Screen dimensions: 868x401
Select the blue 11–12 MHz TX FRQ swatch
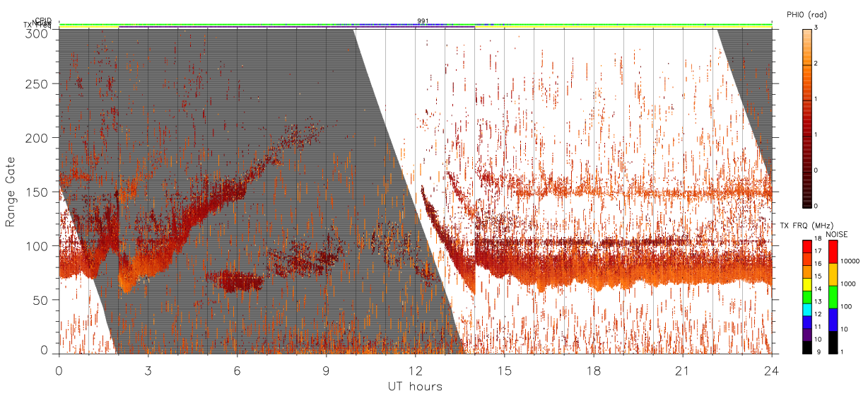click(807, 322)
